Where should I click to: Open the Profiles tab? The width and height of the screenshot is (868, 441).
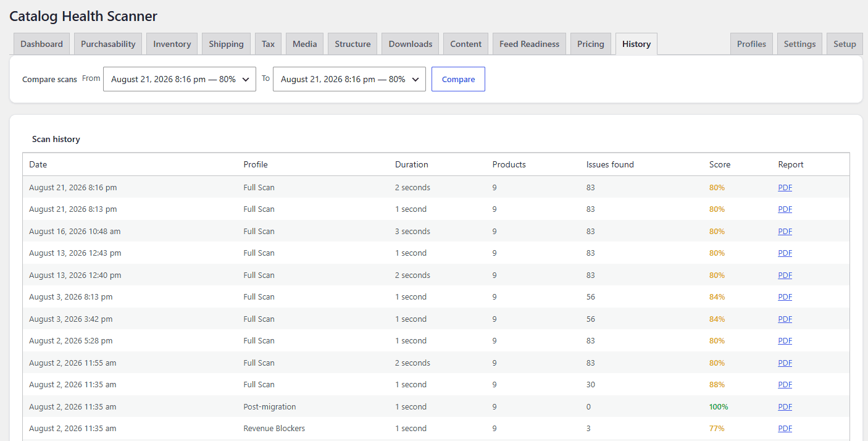click(751, 44)
